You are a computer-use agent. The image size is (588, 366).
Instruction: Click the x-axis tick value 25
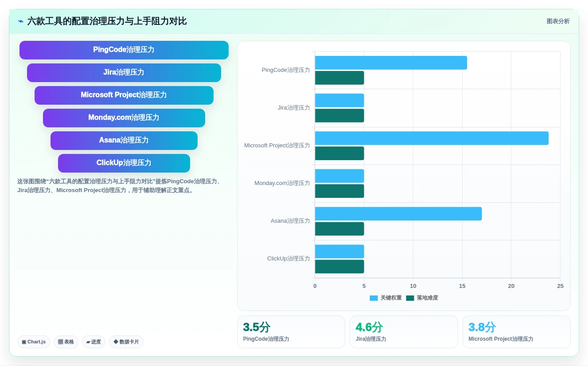tap(560, 286)
